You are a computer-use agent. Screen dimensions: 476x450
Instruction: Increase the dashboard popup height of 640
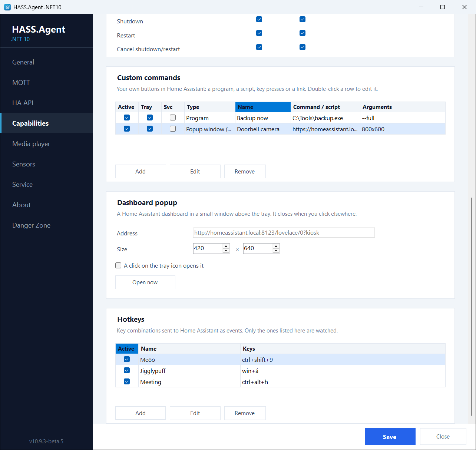(276, 246)
